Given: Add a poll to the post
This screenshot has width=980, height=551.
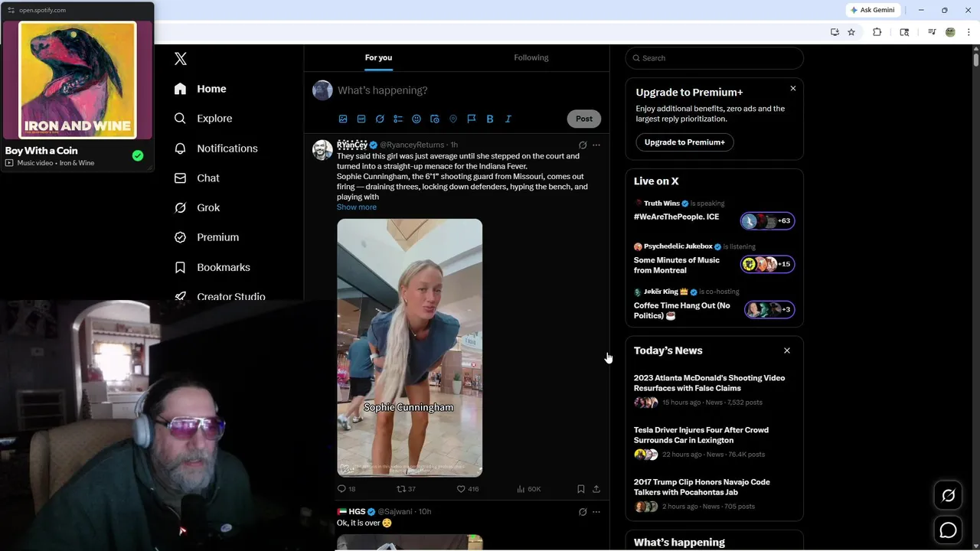Looking at the screenshot, I should pyautogui.click(x=398, y=119).
